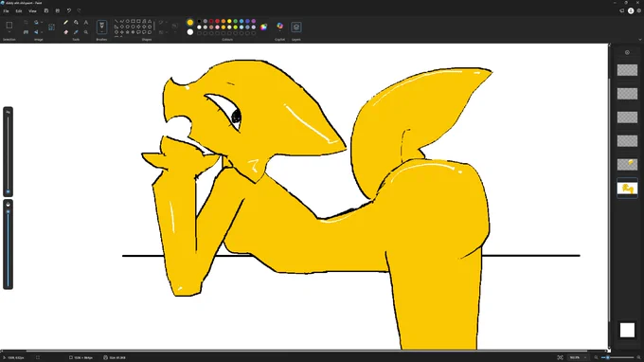Viewport: 644px width, 362px height.
Task: Expand the Rotate dropdown arrow
Action: [x=42, y=22]
